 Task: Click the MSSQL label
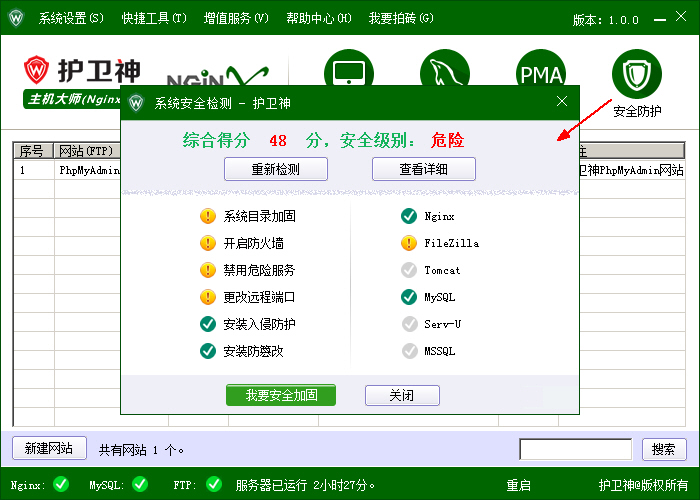[x=440, y=351]
